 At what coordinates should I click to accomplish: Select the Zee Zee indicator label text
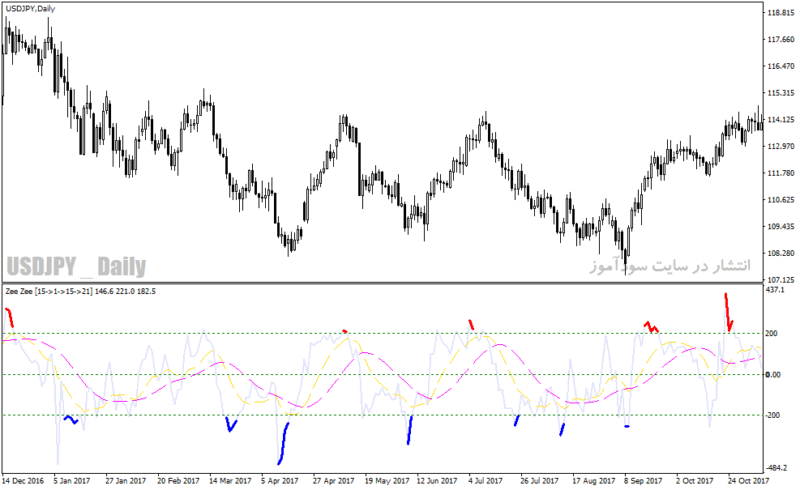pyautogui.click(x=81, y=291)
